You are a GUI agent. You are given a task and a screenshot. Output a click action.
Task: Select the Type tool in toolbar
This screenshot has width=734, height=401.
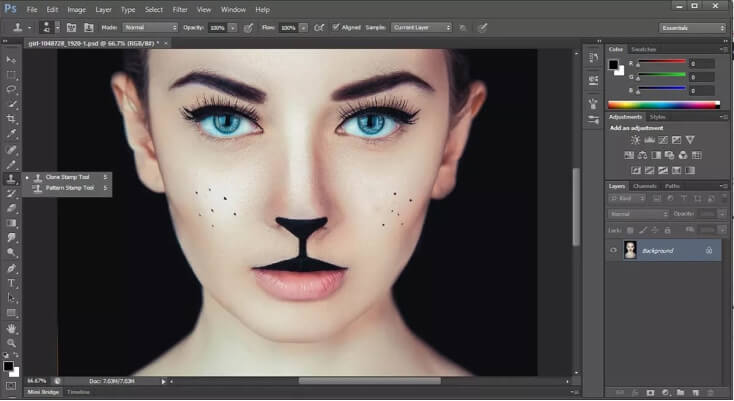12,283
